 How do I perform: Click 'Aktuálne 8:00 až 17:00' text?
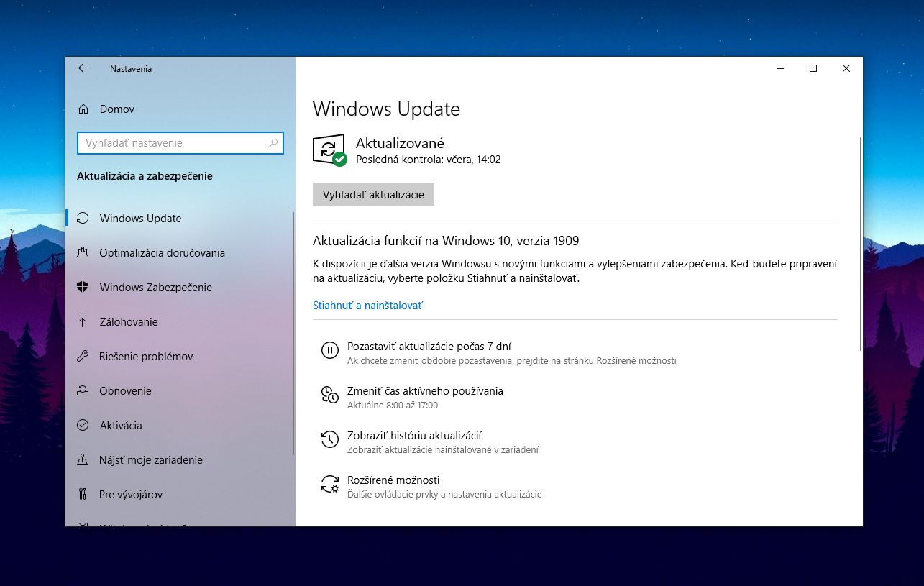tap(393, 405)
